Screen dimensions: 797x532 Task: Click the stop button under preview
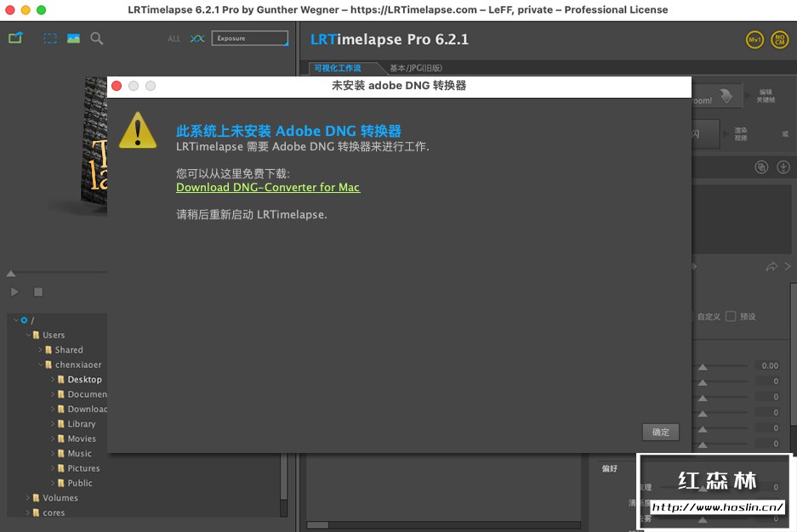(x=38, y=291)
